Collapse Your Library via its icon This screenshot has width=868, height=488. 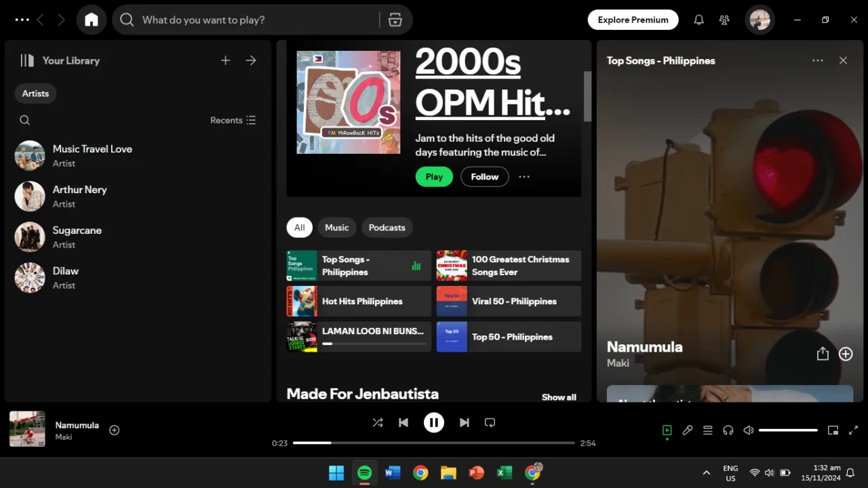click(x=27, y=60)
